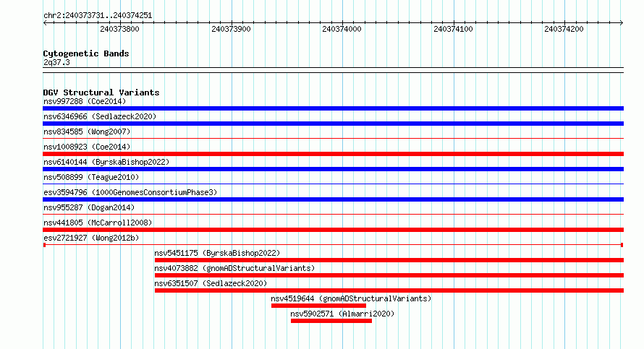The width and height of the screenshot is (644, 349).
Task: Open the nsv508899 (Teague2010) label
Action: coord(91,177)
